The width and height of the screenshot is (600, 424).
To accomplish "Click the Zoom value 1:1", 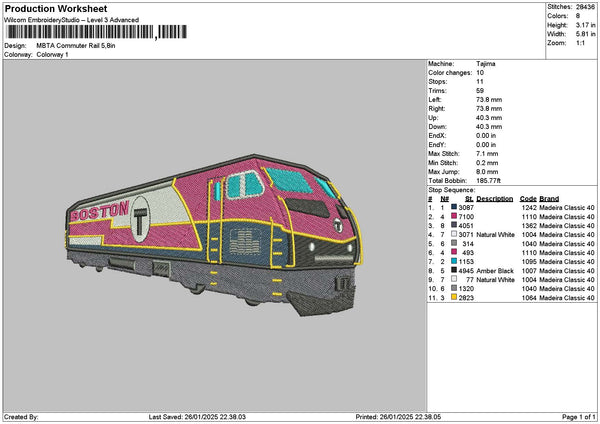I will pyautogui.click(x=580, y=43).
